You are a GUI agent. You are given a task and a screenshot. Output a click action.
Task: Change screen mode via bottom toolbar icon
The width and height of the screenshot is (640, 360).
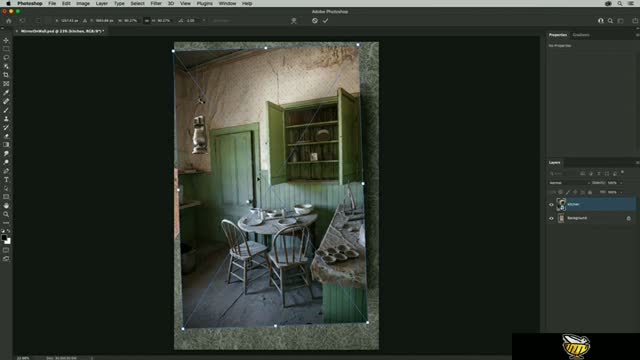(6, 259)
